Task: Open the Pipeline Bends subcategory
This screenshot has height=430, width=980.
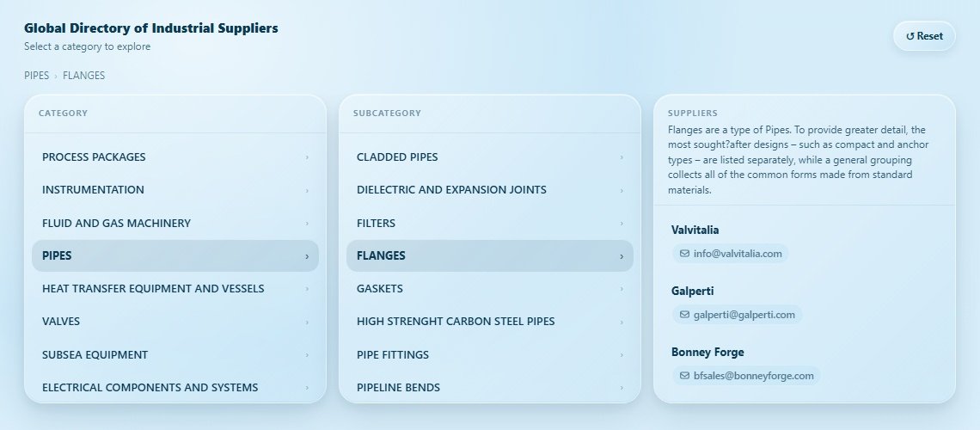Action: tap(398, 388)
